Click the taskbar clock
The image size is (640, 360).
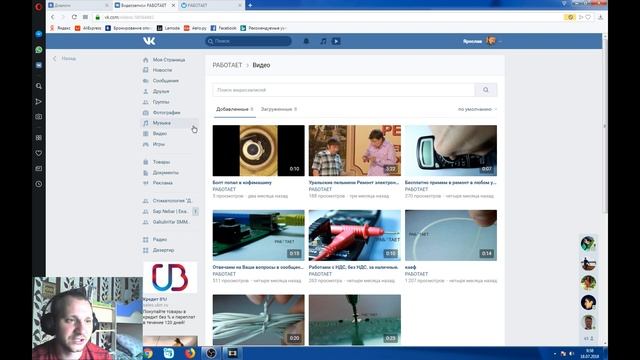point(590,353)
